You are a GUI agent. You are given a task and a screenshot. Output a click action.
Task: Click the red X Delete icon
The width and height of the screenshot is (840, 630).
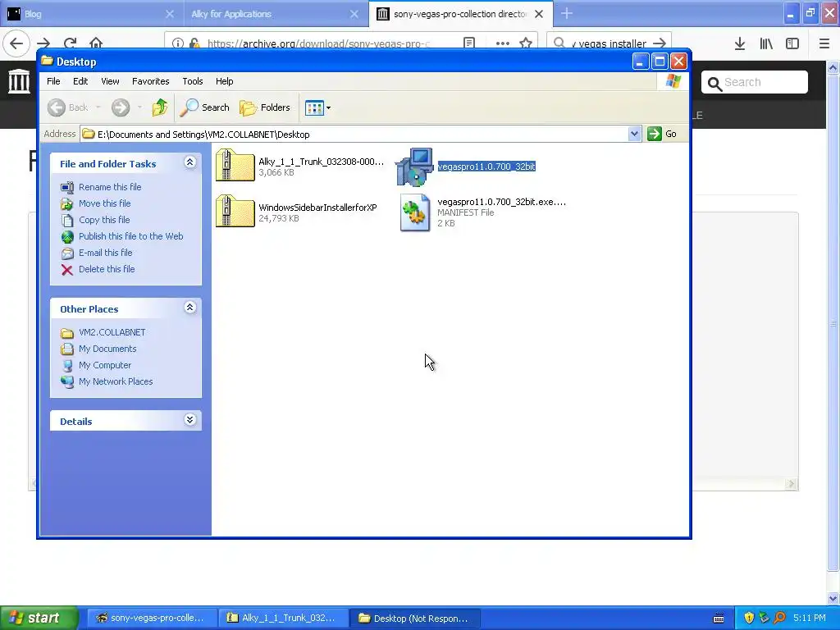67,269
